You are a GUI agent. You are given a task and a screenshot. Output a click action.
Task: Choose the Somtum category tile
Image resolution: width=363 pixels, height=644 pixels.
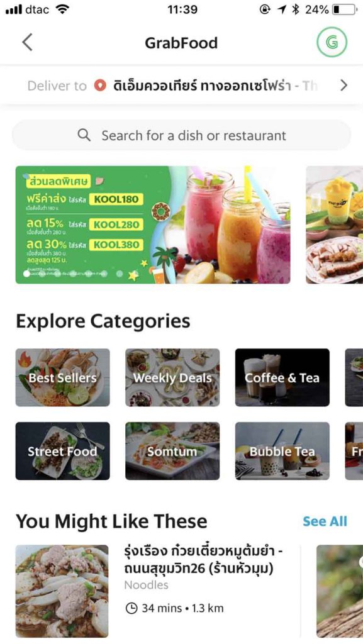[x=172, y=451]
